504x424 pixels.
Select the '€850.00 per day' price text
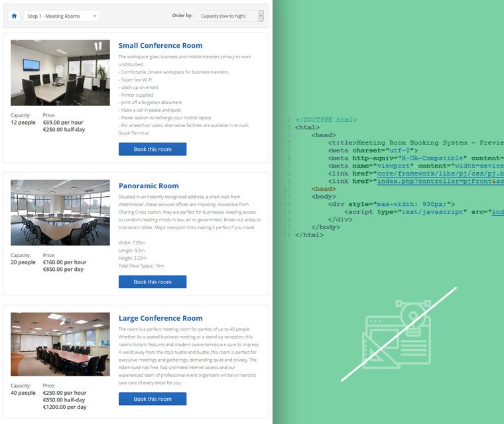click(x=63, y=269)
